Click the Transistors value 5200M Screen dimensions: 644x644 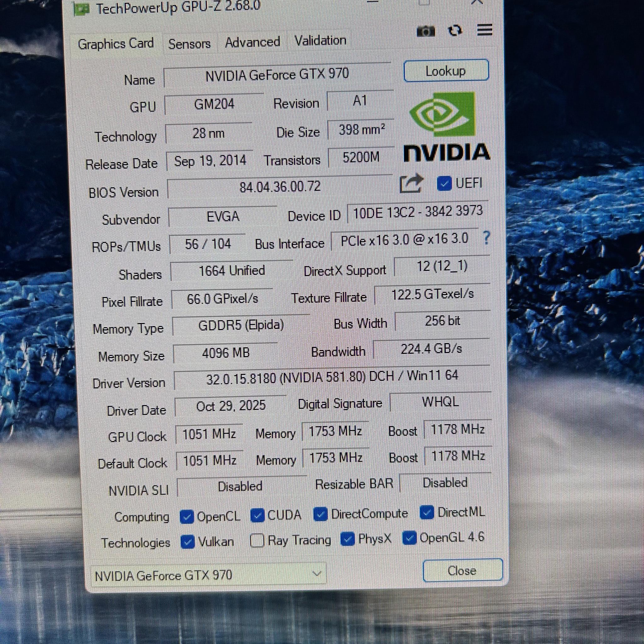coord(361,157)
